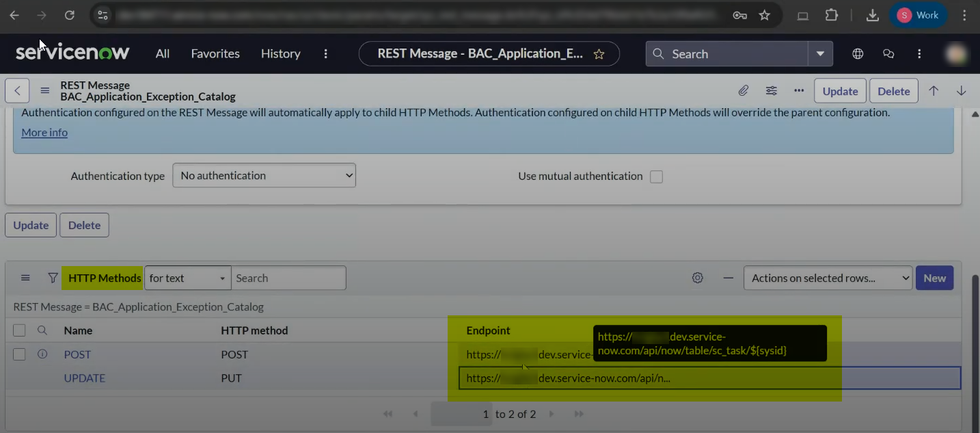This screenshot has height=433, width=980.
Task: Expand the global search dropdown arrow
Action: [820, 54]
